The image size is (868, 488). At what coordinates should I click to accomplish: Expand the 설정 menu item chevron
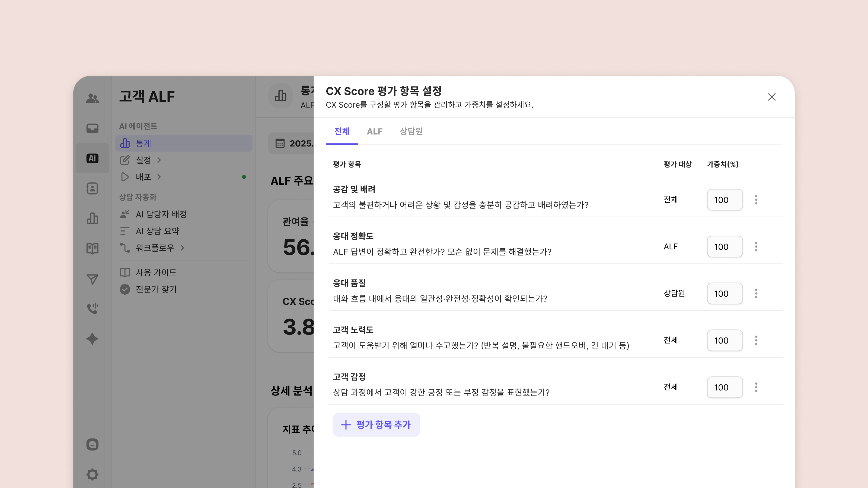pos(159,160)
